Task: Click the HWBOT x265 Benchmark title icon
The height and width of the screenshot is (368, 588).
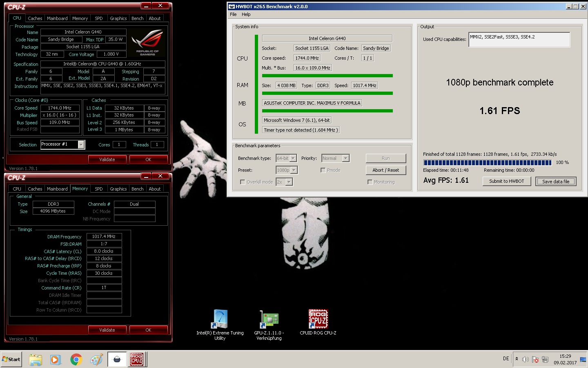Action: pyautogui.click(x=232, y=7)
